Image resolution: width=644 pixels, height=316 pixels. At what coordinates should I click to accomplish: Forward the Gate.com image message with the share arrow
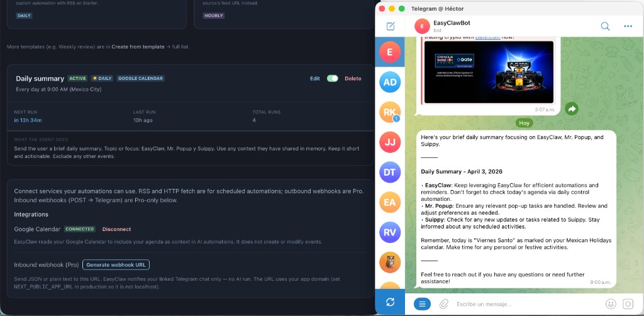571,108
